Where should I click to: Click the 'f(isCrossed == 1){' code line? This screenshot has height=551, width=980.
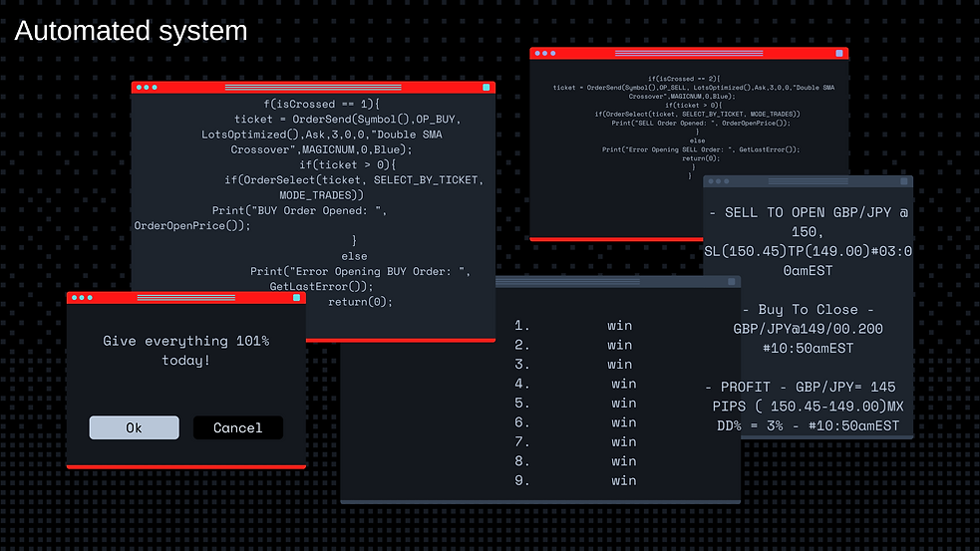click(321, 104)
